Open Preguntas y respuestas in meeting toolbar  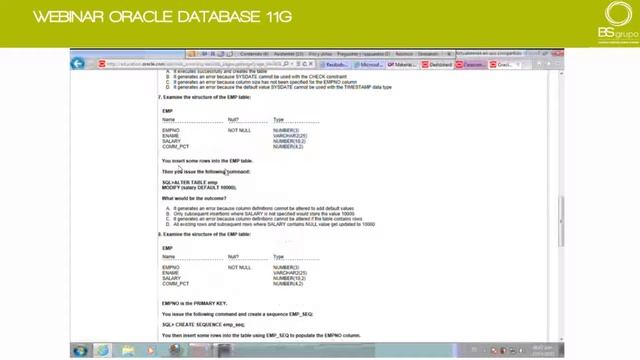[363, 54]
